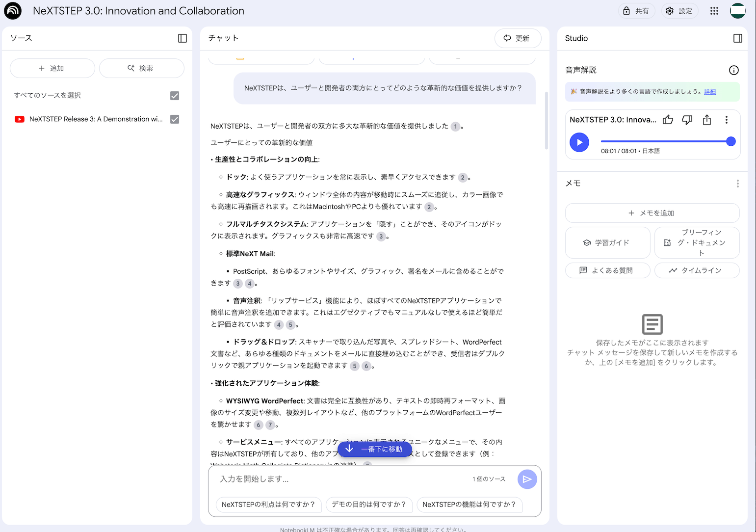The image size is (756, 532).
Task: Click the YouTube source icon
Action: 20,119
